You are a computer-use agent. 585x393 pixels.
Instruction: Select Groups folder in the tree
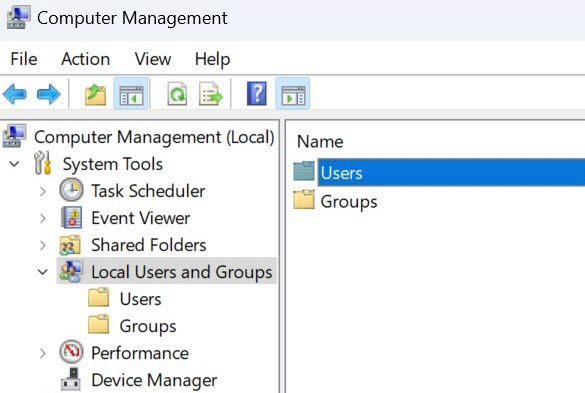pyautogui.click(x=148, y=327)
